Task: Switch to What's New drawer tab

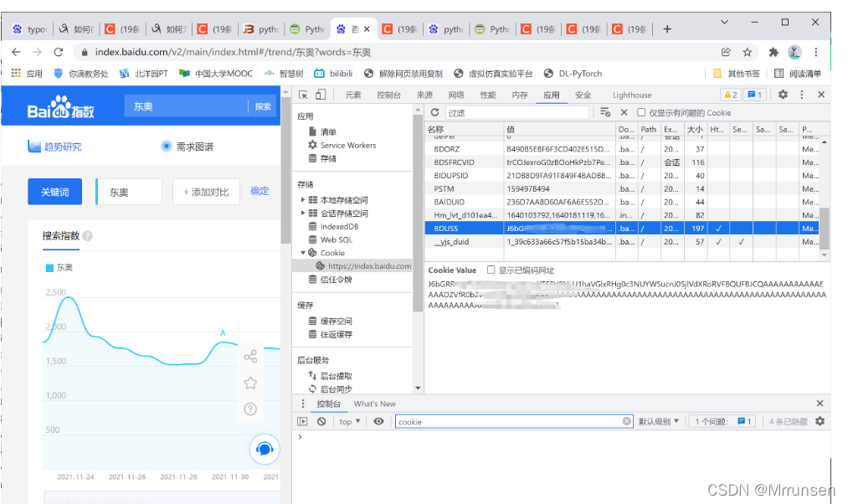Action: (375, 404)
